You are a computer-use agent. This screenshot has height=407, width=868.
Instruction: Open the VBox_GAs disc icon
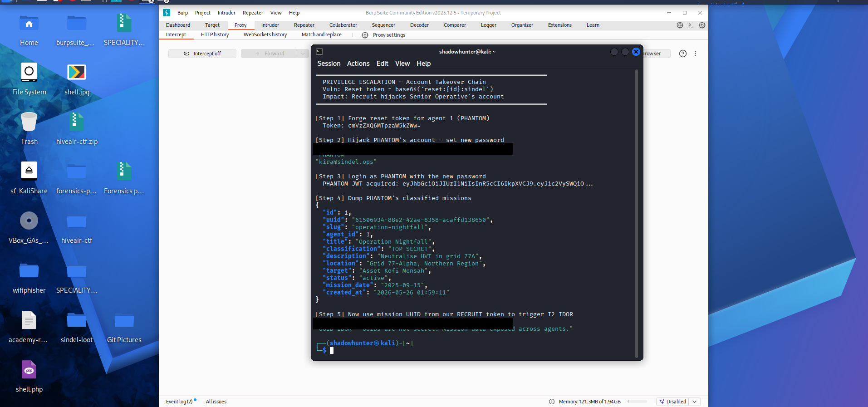(x=29, y=221)
